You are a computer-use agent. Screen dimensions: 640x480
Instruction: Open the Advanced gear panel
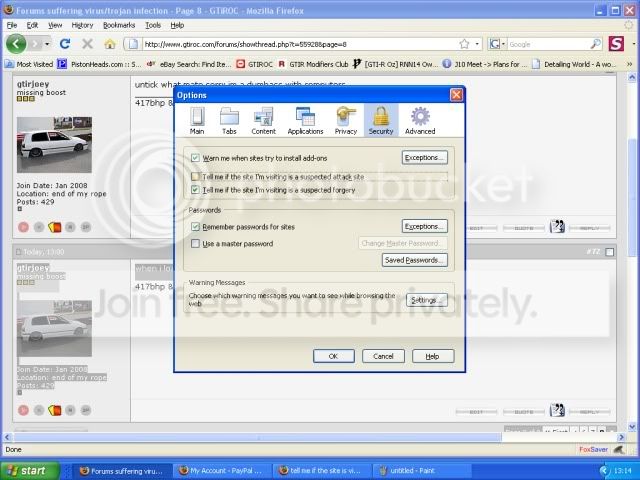click(x=419, y=119)
